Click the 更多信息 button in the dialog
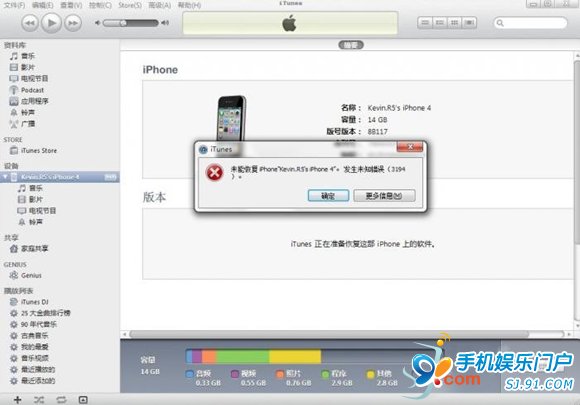This screenshot has height=405, width=580. click(384, 196)
